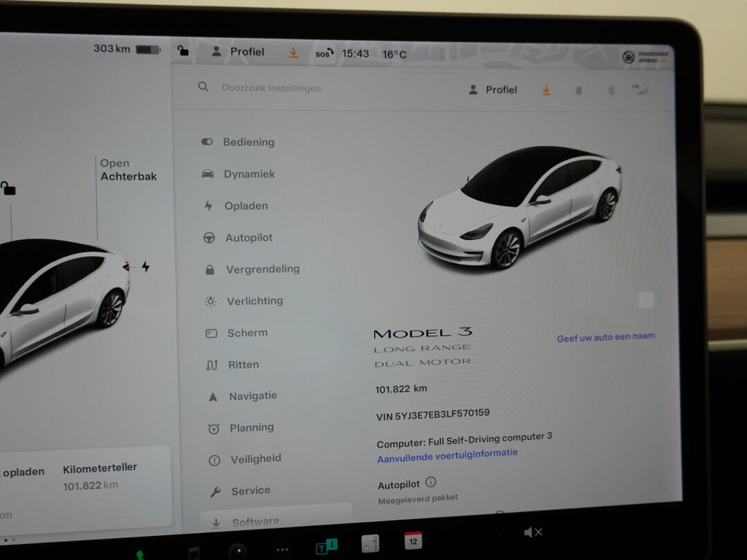The image size is (747, 560).
Task: Tap the passenger airbag indicator
Action: pos(646,57)
